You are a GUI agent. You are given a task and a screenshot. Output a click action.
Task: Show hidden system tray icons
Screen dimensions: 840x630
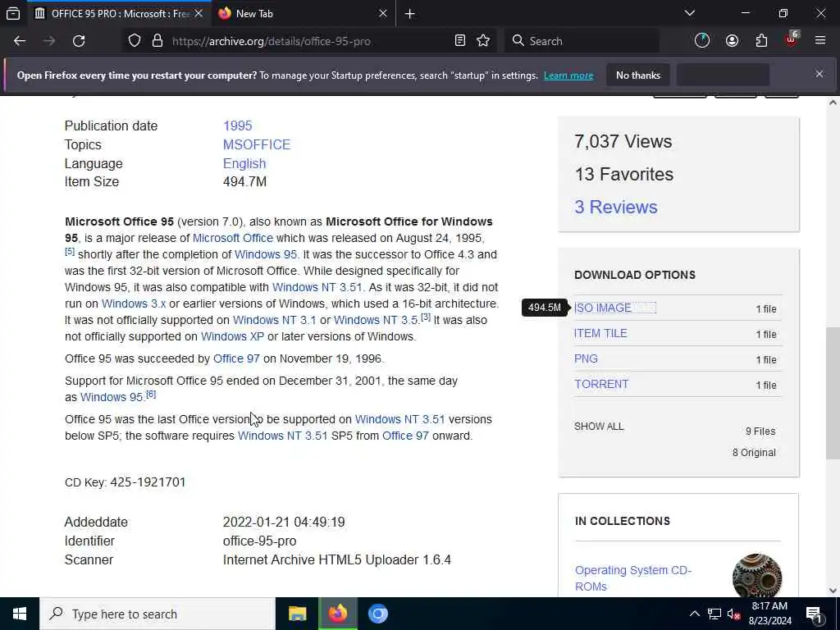694,614
